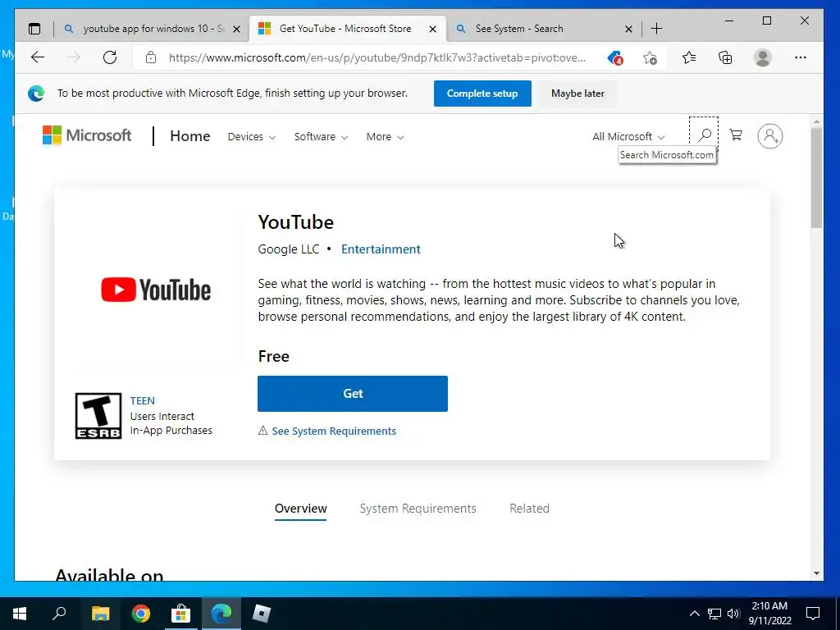
Task: Show hidden system tray icons
Action: (694, 614)
